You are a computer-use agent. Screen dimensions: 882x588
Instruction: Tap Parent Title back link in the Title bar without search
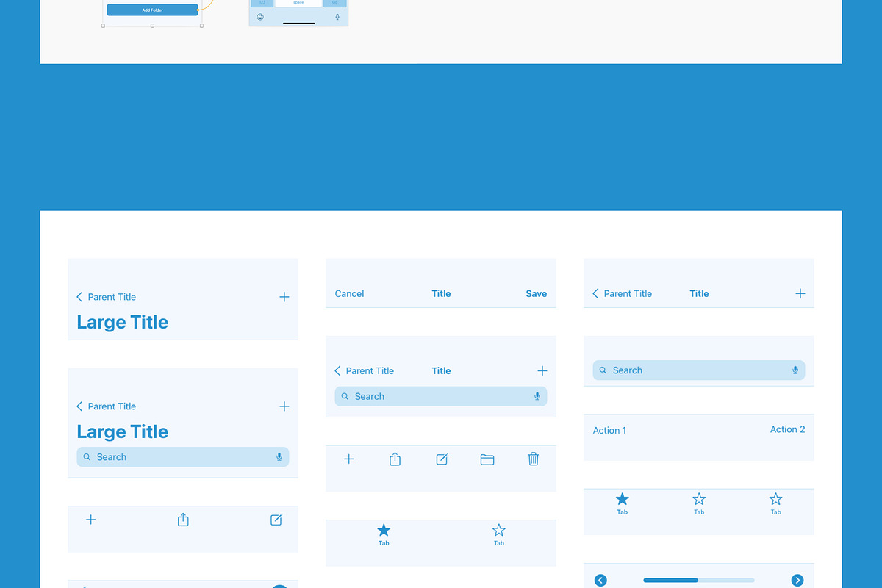[623, 293]
